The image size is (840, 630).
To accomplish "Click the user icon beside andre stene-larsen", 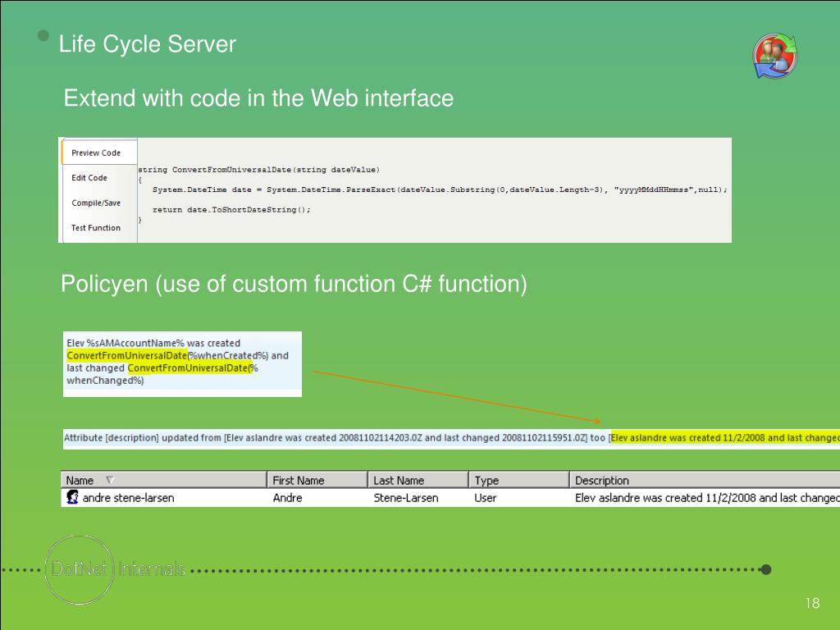I will pyautogui.click(x=72, y=497).
